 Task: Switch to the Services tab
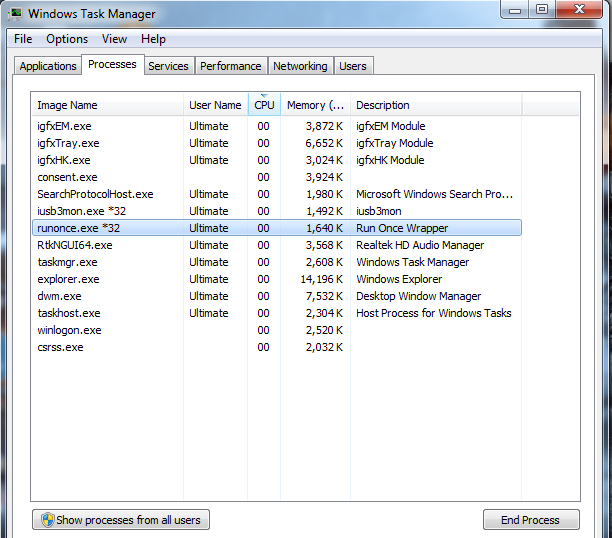(x=168, y=66)
